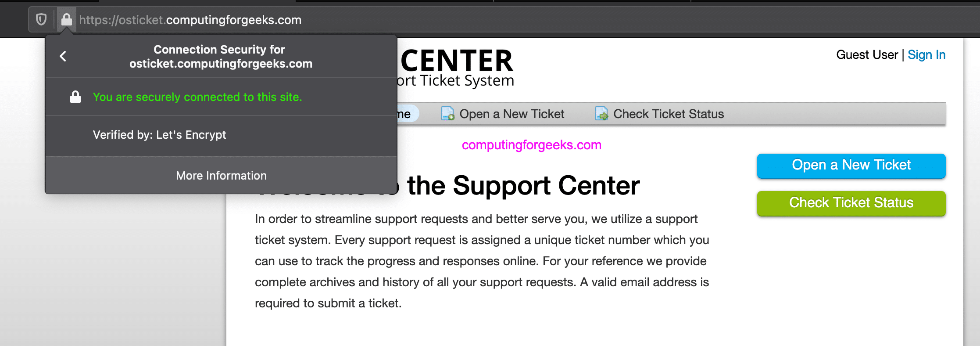Click the Open a New Ticket nav icon
This screenshot has width=980, height=346.
point(447,114)
